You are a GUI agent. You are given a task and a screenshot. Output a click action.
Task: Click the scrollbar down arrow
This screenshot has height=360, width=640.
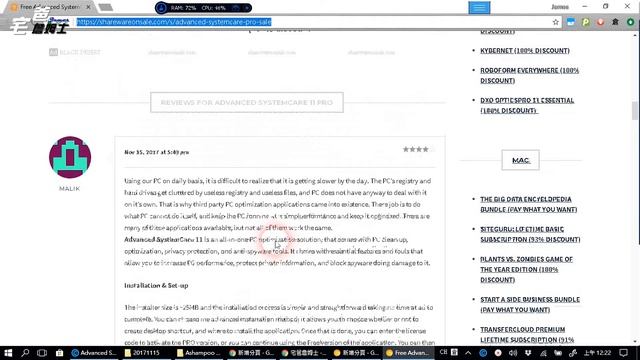tap(635, 342)
